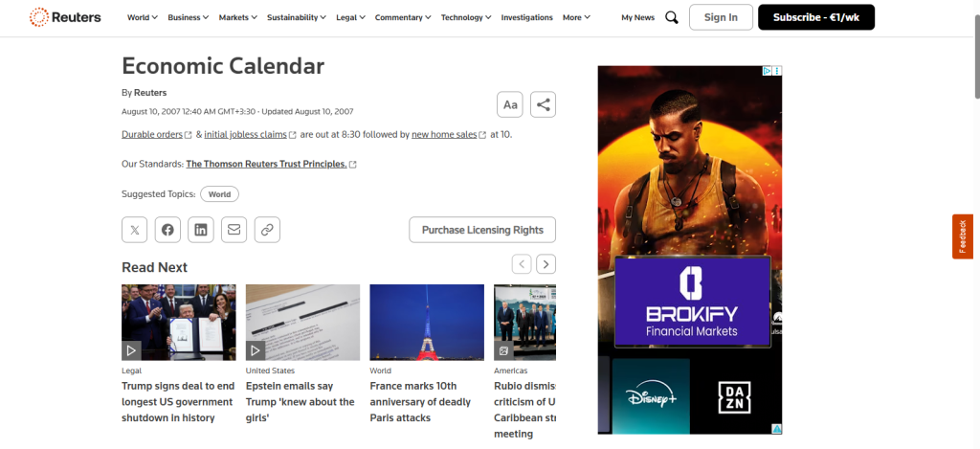
Task: Open the Durable orders link
Action: tap(152, 135)
